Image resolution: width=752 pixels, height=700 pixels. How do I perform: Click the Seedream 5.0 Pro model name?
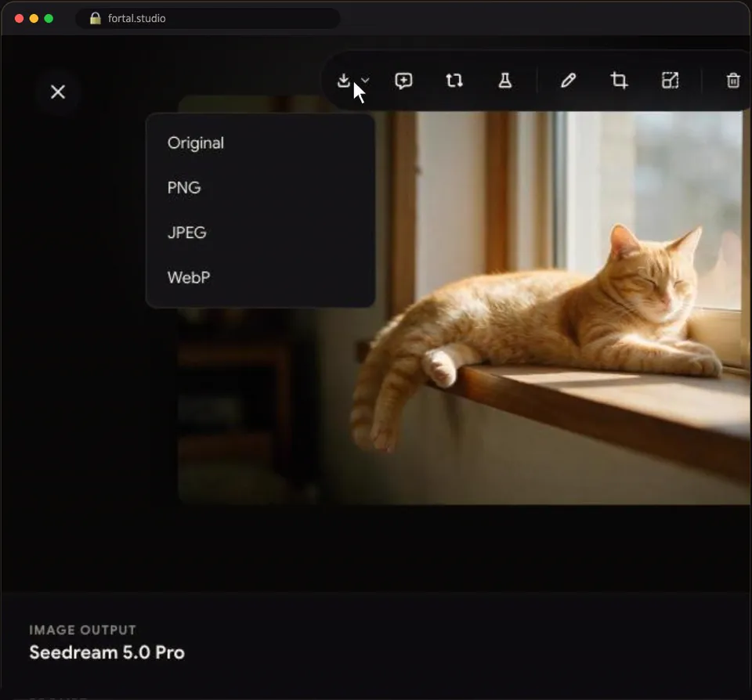point(107,652)
